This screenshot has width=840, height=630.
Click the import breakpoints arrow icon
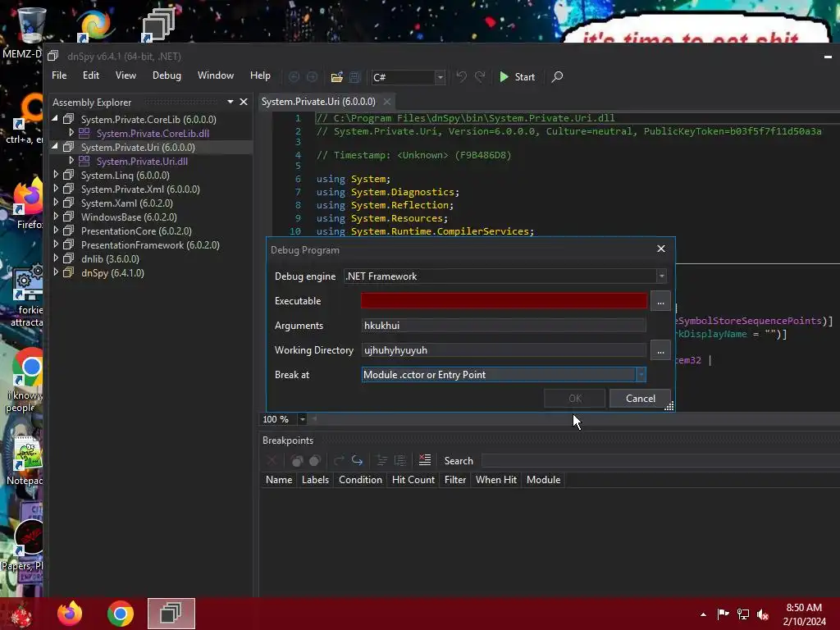click(x=358, y=460)
